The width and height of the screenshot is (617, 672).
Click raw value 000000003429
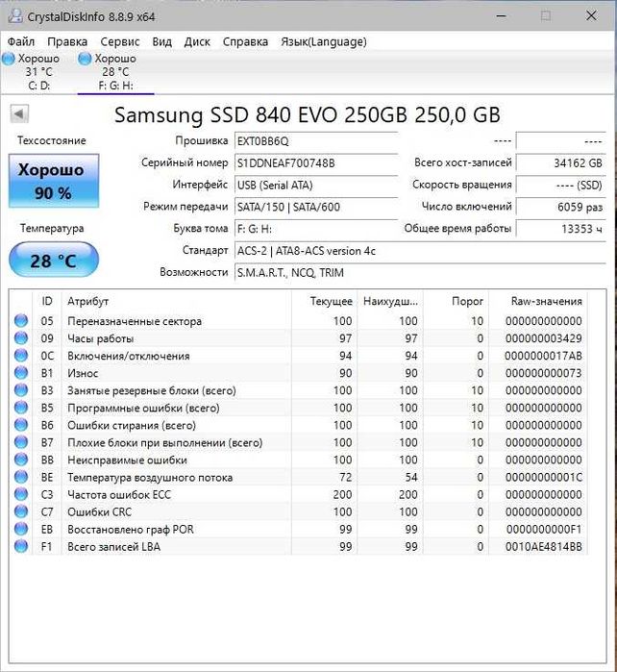(x=543, y=338)
